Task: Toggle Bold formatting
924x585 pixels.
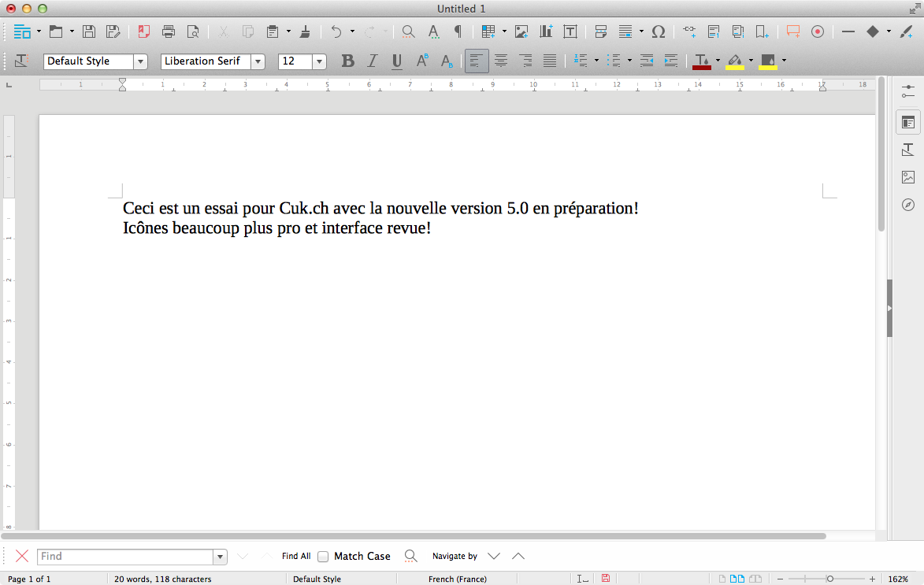Action: click(x=347, y=61)
